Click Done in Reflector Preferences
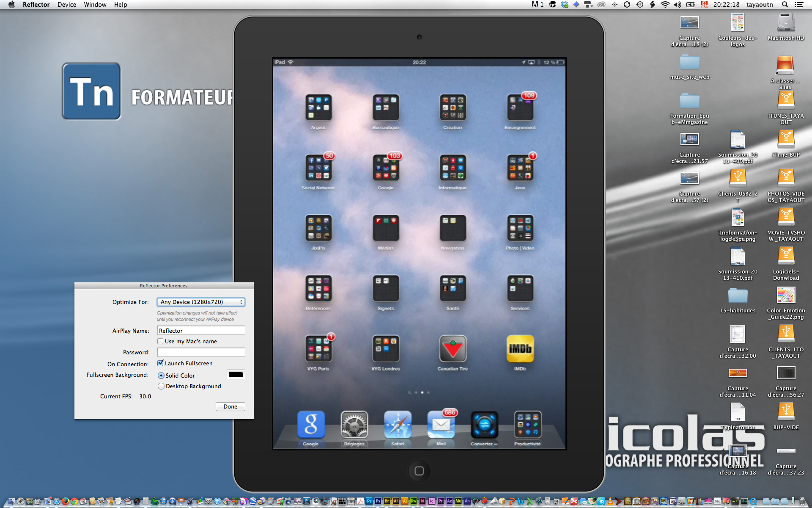The image size is (812, 508). pos(230,406)
